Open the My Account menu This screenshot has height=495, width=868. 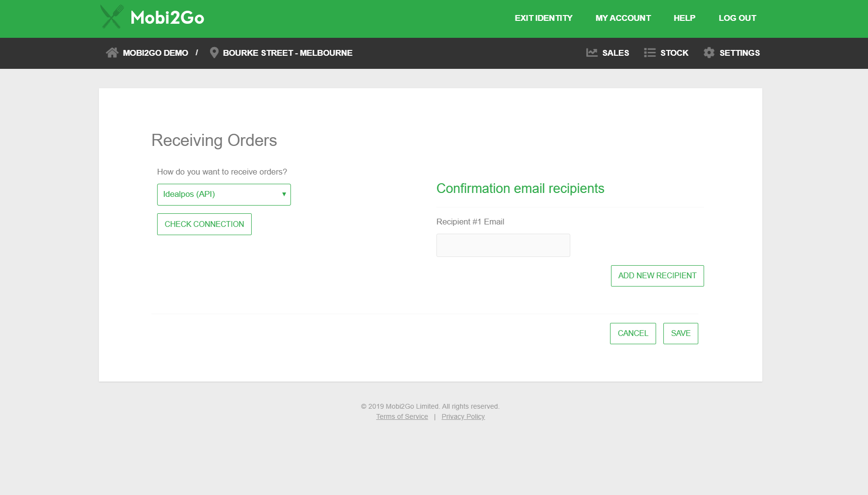tap(623, 18)
